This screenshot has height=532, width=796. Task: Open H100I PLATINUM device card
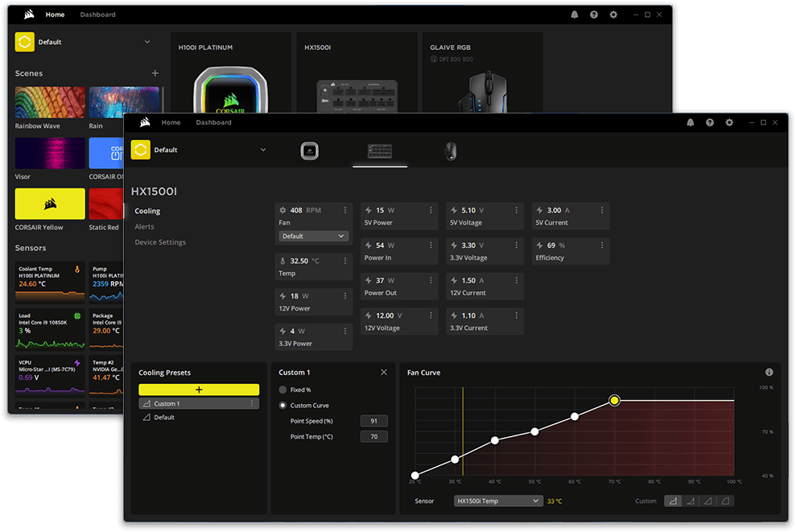(231, 72)
